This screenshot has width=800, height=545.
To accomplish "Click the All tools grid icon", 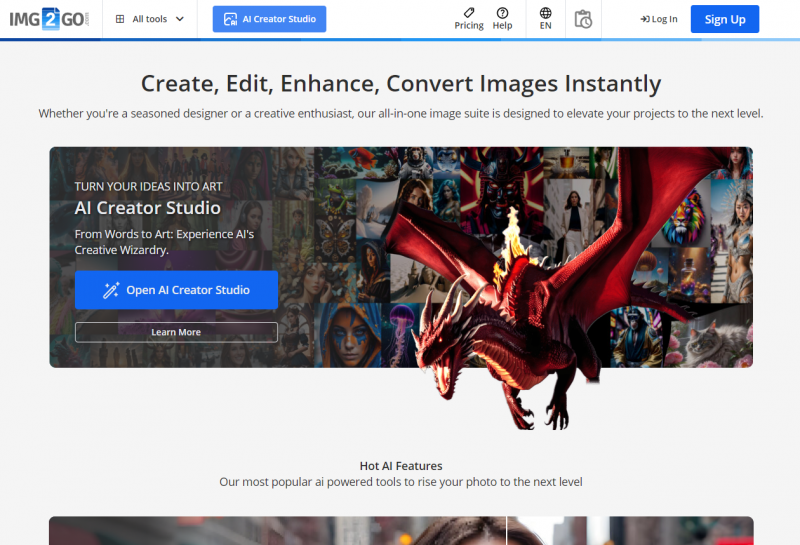I will coord(121,19).
